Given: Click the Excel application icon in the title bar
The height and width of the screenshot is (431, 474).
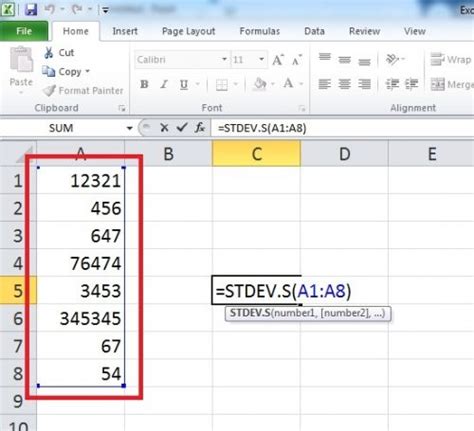Looking at the screenshot, I should coord(8,9).
